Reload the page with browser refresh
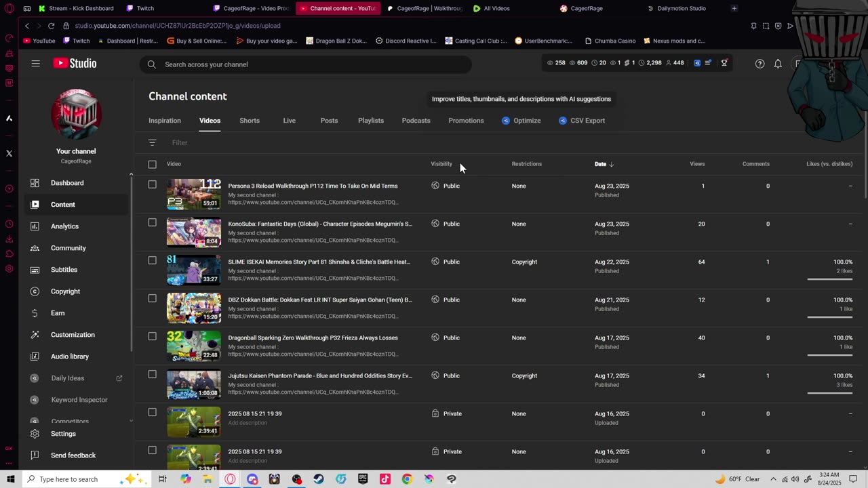868x488 pixels. pos(51,26)
